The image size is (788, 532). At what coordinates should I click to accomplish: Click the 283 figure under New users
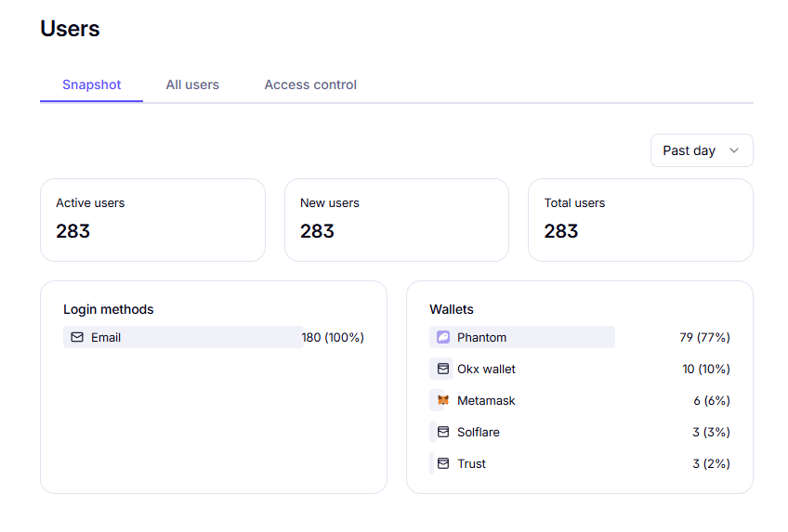[x=317, y=231]
